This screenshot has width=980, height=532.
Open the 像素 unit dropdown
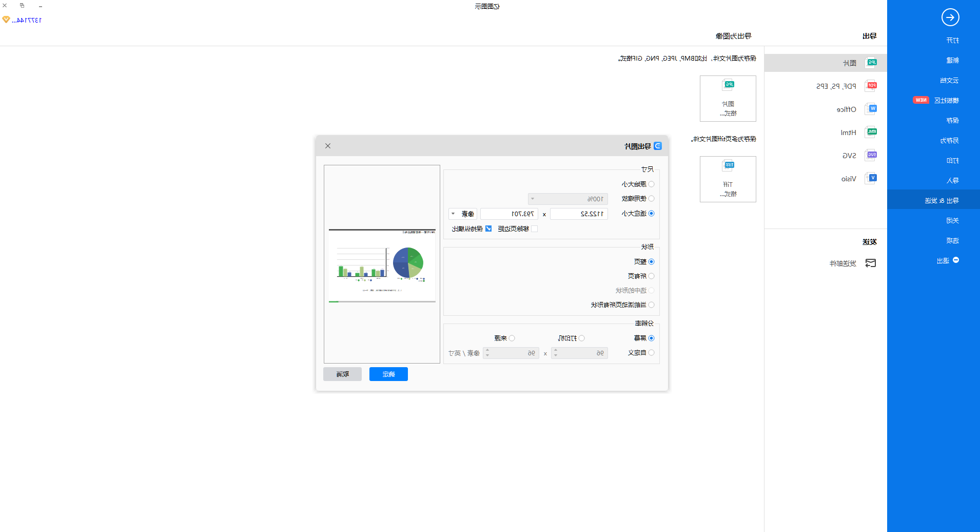coord(463,214)
